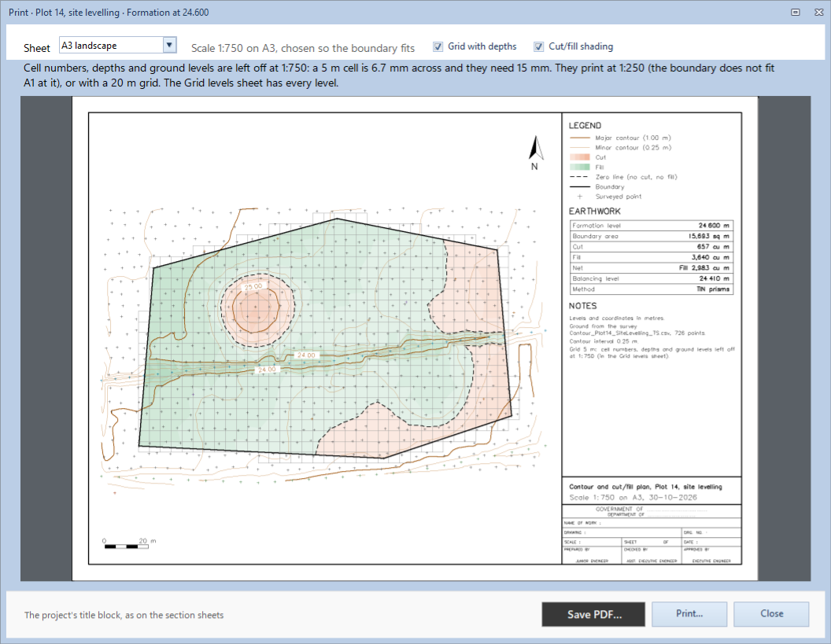Click the Method TIN prisms value
The width and height of the screenshot is (831, 644).
pyautogui.click(x=713, y=289)
